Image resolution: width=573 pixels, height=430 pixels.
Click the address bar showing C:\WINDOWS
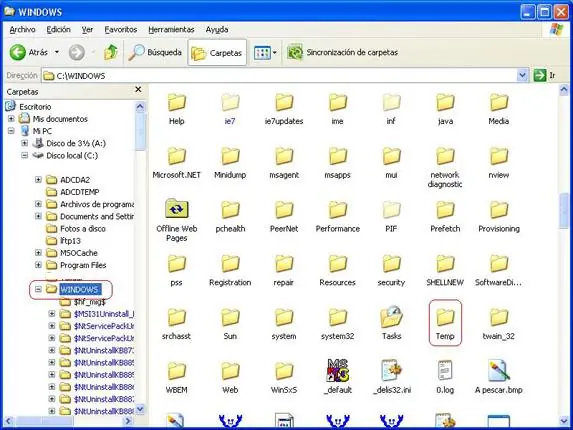click(x=280, y=76)
